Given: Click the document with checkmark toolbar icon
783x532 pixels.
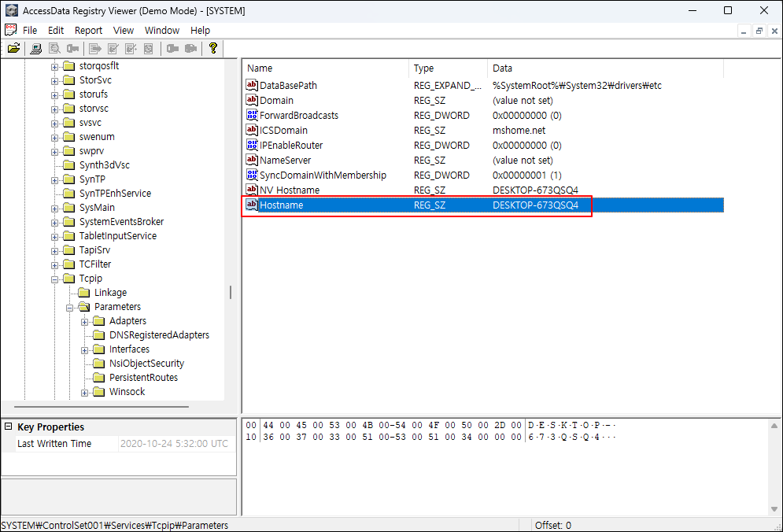Looking at the screenshot, I should pyautogui.click(x=113, y=48).
